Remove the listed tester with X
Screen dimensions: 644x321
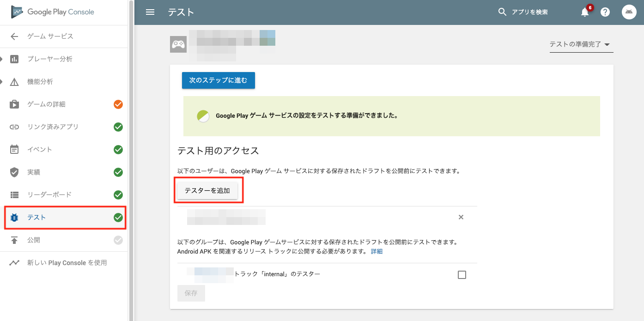coord(461,217)
